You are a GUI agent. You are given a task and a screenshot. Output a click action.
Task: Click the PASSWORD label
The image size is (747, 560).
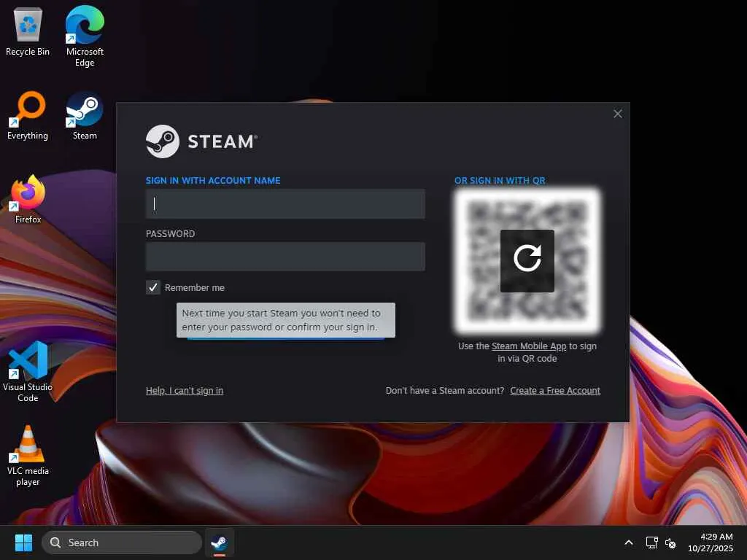point(170,234)
